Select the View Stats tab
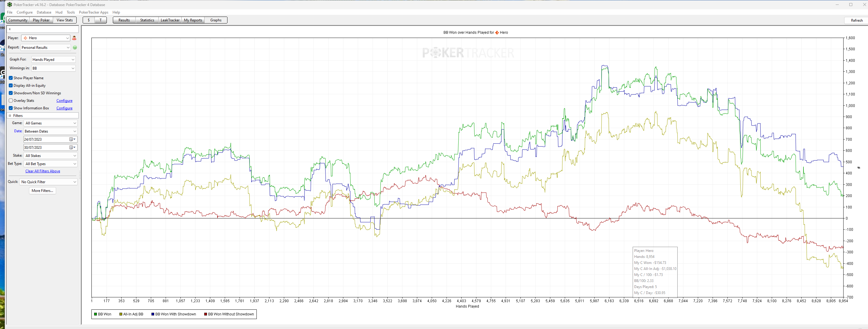This screenshot has width=868, height=329. click(x=65, y=20)
